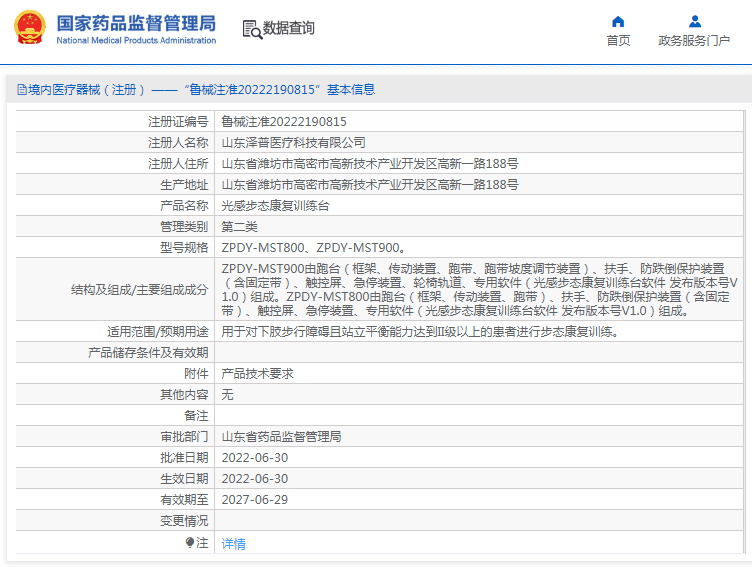Viewport: 752px width, 567px height.
Task: Click the 备注 row label
Action: click(x=196, y=416)
